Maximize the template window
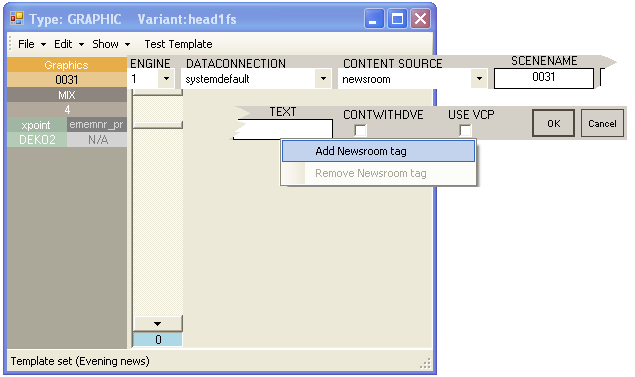 coord(397,19)
